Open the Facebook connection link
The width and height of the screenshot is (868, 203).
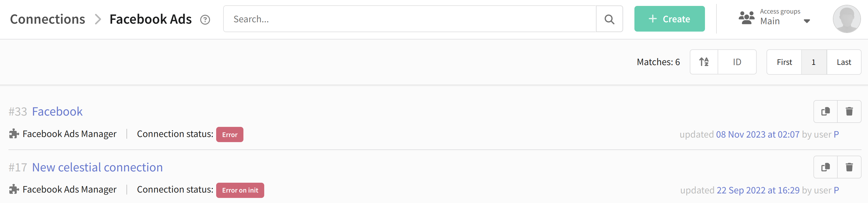point(57,111)
